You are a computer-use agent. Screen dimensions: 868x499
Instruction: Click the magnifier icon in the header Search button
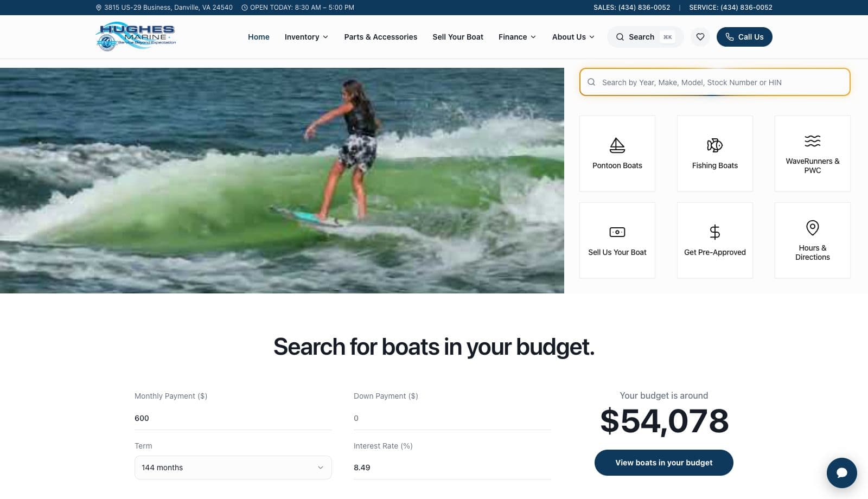[620, 37]
